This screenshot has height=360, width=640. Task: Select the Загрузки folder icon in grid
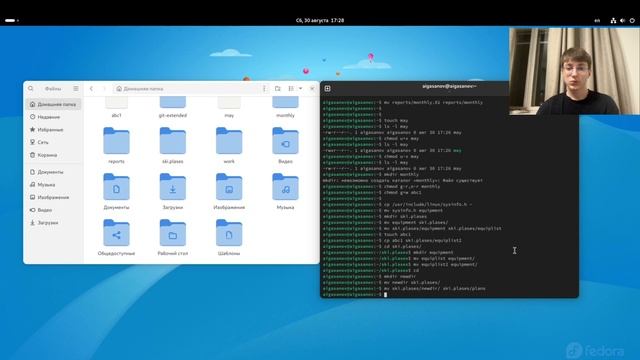(173, 187)
